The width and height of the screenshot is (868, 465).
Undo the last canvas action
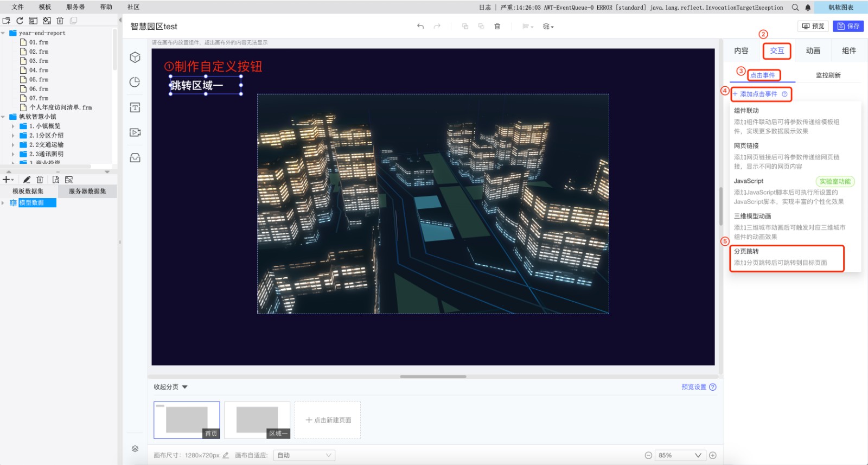point(420,26)
